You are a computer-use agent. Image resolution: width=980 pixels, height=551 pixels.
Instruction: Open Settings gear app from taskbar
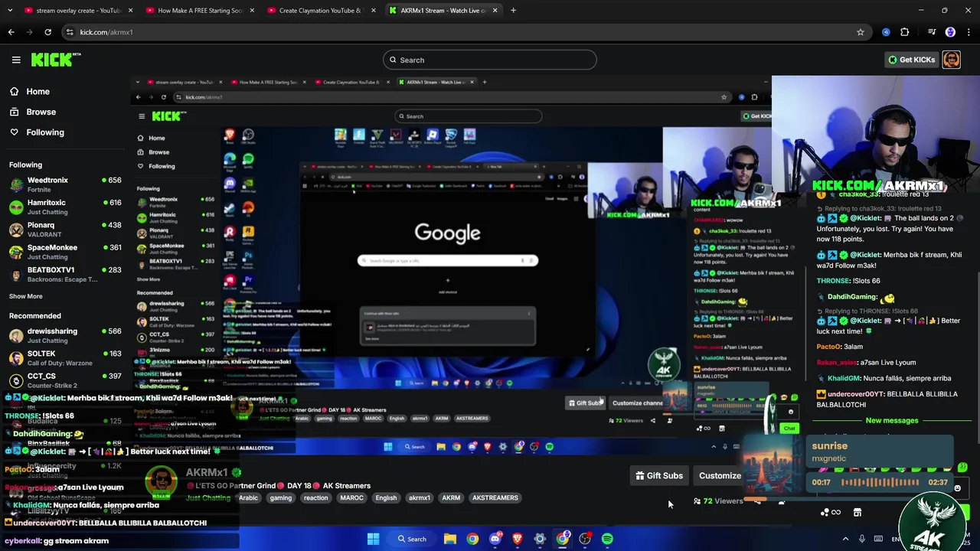(540, 539)
